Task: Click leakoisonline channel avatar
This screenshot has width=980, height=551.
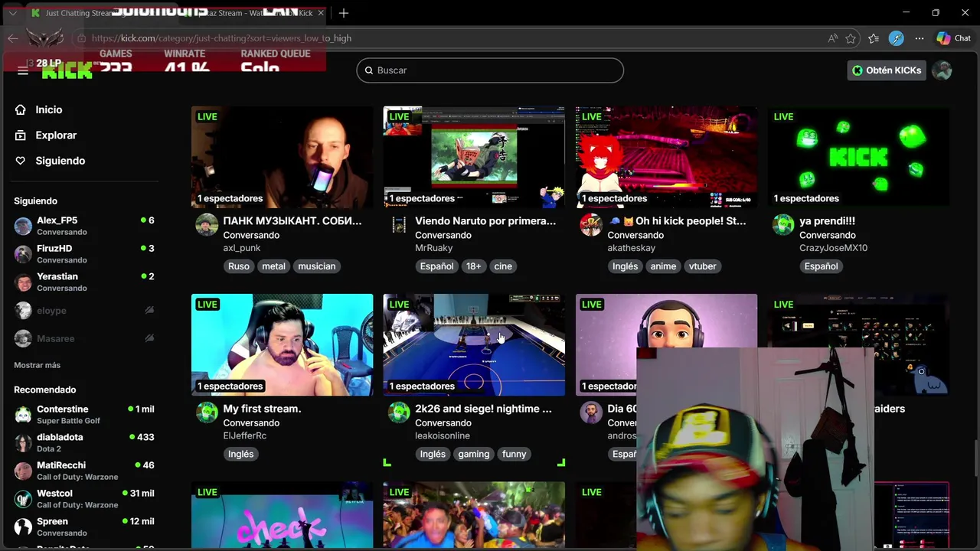Action: tap(399, 412)
